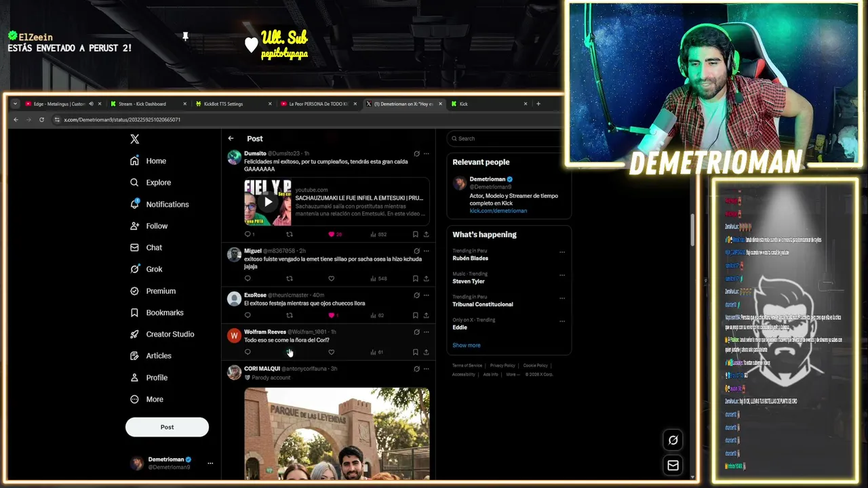Open options for Steven Tyler trend

tap(562, 275)
